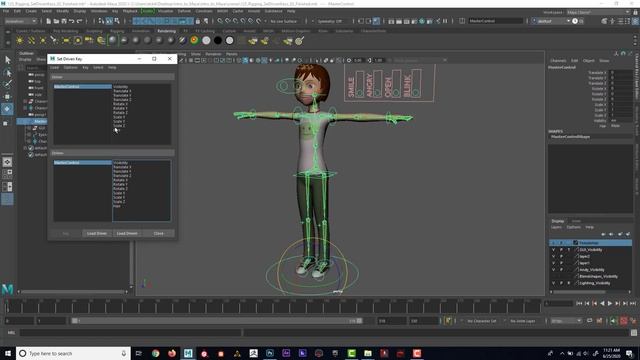The height and width of the screenshot is (360, 640).
Task: Activate the Paint selection brush tool
Action: (x=7, y=84)
